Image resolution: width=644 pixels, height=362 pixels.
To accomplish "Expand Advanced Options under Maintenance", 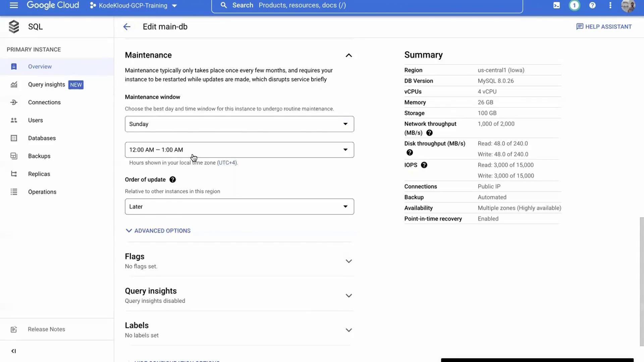I will 158,231.
